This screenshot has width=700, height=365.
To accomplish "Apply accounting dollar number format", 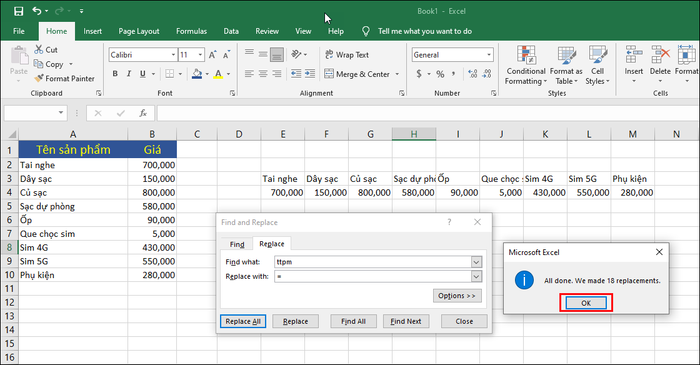I will (419, 74).
